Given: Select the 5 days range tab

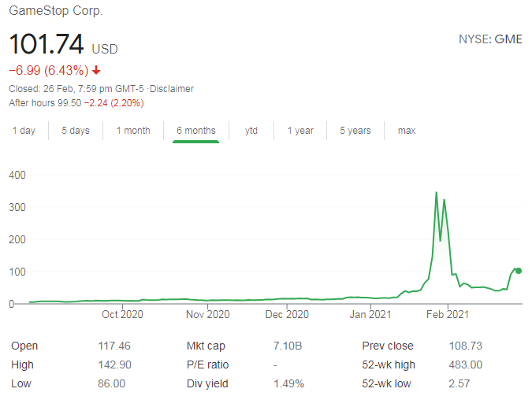Looking at the screenshot, I should pyautogui.click(x=76, y=131).
